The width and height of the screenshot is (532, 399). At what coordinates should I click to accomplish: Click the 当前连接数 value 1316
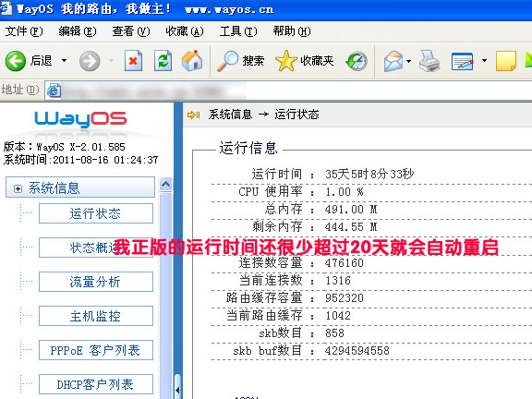(x=338, y=281)
